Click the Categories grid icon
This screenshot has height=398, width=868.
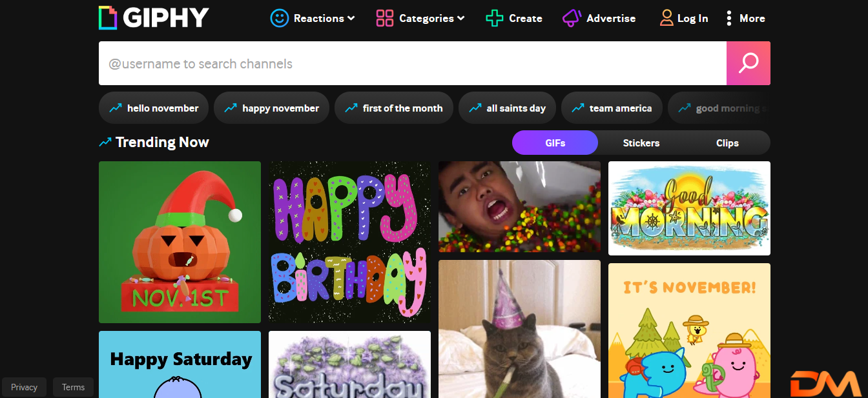(385, 18)
